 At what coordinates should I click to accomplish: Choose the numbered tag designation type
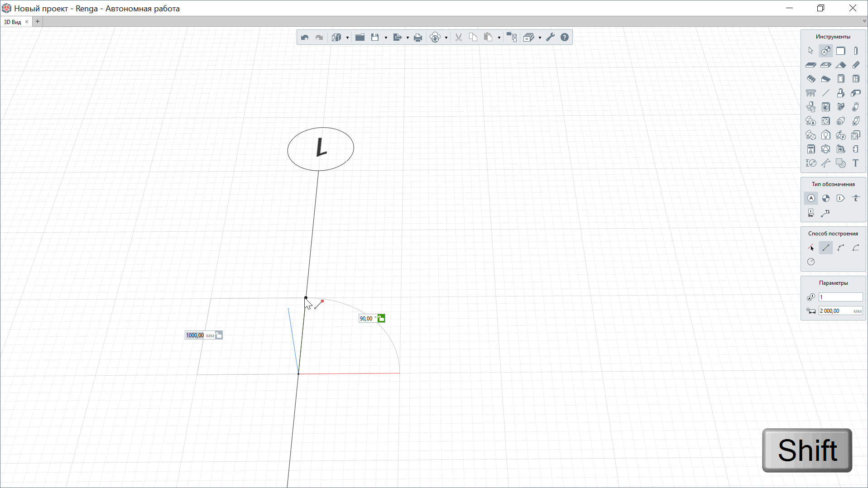[841, 198]
